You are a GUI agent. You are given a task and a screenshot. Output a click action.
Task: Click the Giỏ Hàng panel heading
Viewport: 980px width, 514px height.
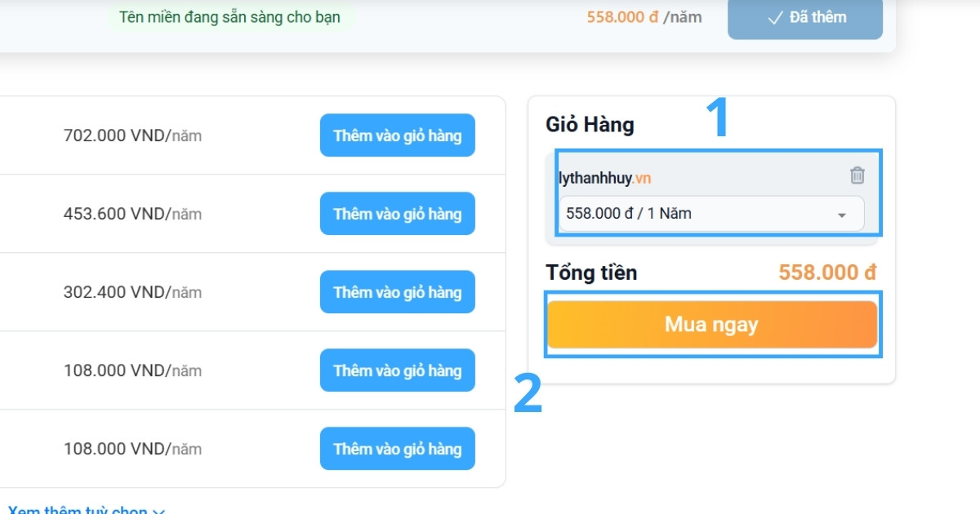[x=590, y=124]
